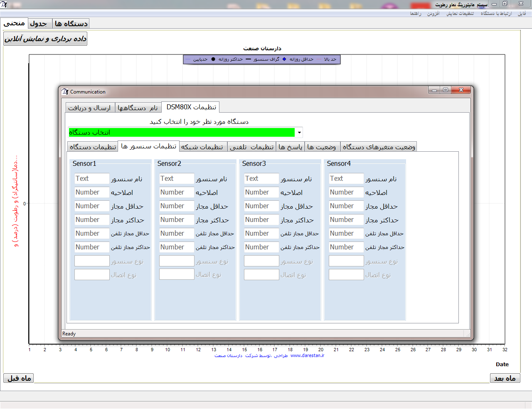The height and width of the screenshot is (409, 532).
Task: Open the ارتباط با دستگاه menu
Action: 496,14
